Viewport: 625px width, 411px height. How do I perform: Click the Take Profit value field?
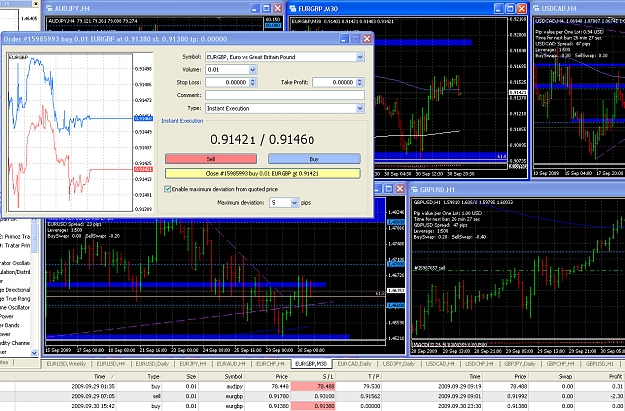point(334,82)
